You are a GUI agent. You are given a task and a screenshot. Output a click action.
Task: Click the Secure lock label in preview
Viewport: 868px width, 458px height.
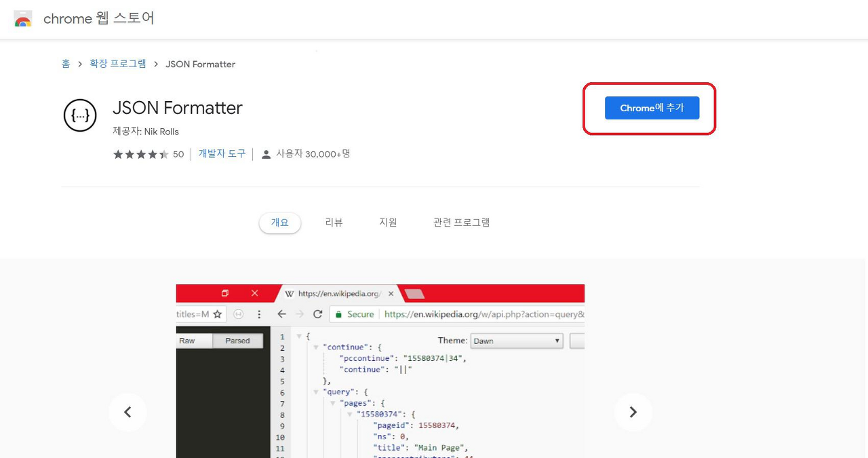[355, 314]
